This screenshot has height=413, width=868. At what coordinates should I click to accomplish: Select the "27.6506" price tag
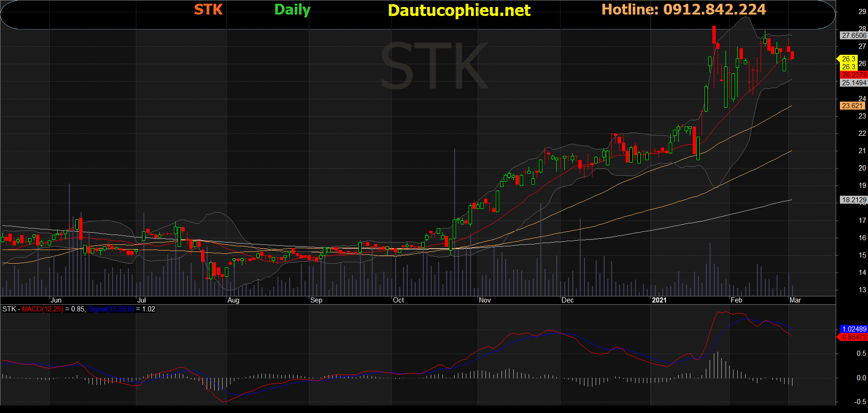[853, 36]
